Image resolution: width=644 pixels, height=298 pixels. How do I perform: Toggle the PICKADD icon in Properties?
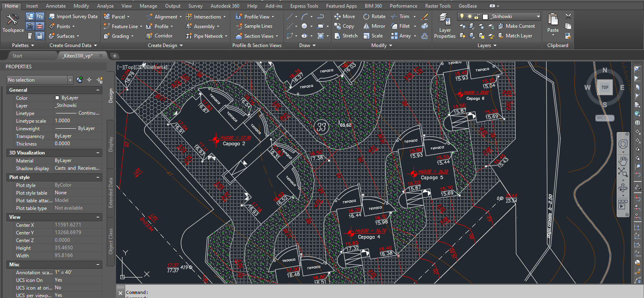point(80,80)
